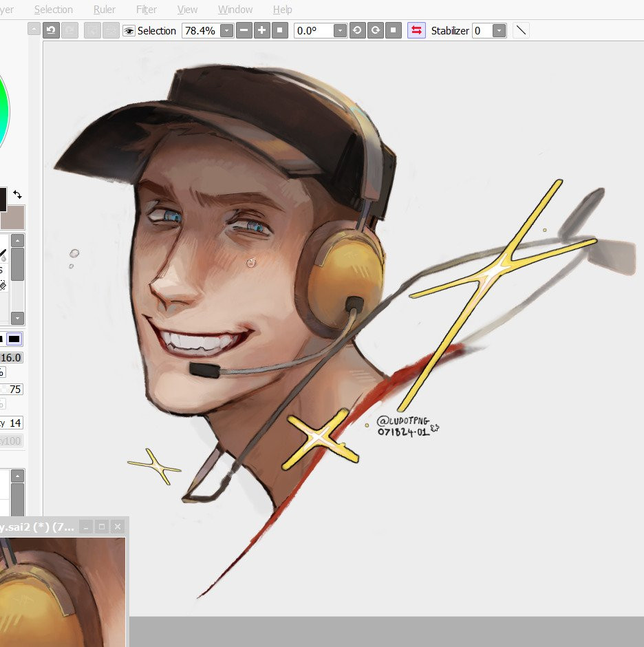Click the slider value showing 75
This screenshot has width=644, height=647.
coord(11,389)
